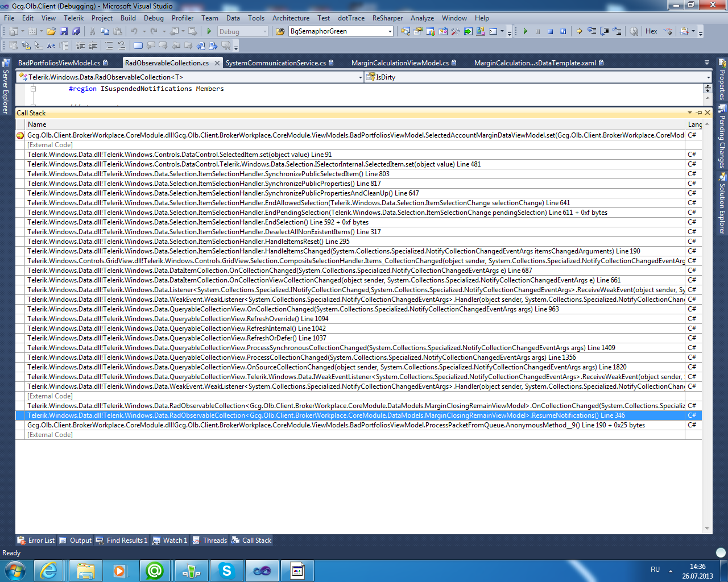Expand the Undo history dropdown arrow
728x582 pixels.
[x=143, y=32]
